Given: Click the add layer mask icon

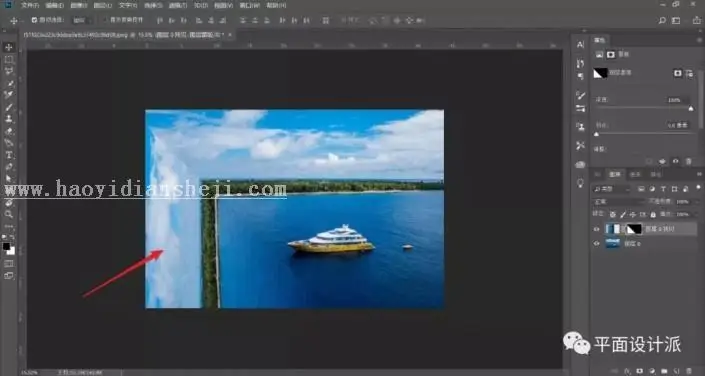Looking at the screenshot, I should coord(640,371).
